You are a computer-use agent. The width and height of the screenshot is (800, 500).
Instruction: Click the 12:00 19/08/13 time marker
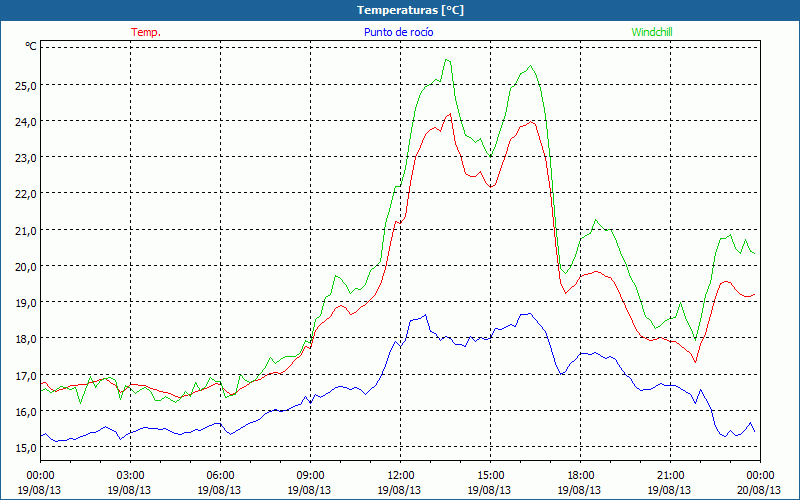(400, 483)
